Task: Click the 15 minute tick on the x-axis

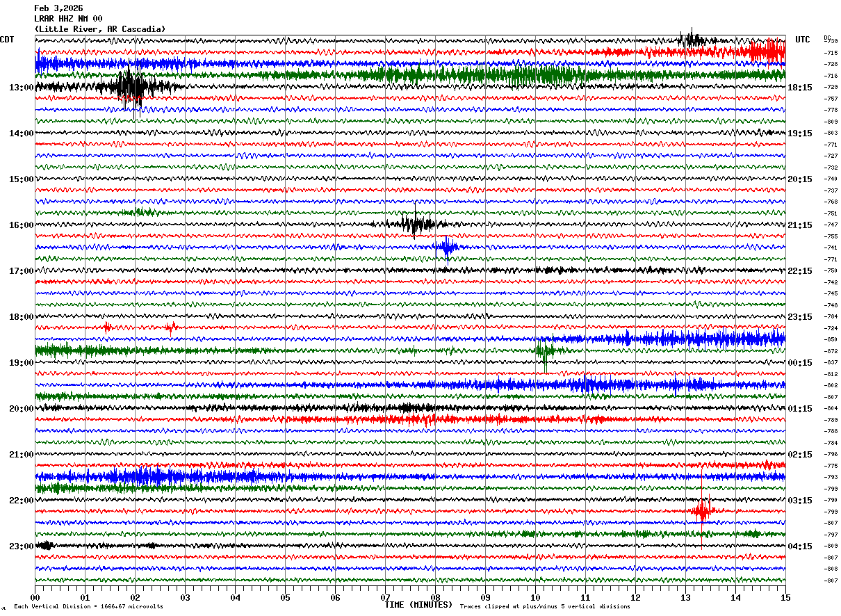Action: [x=785, y=597]
